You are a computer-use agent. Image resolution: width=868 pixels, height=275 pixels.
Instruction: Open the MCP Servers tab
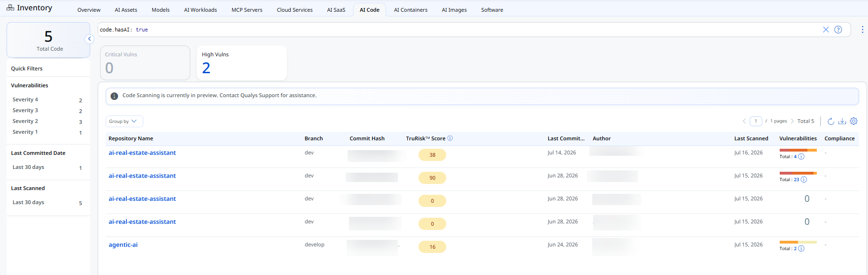pos(247,10)
